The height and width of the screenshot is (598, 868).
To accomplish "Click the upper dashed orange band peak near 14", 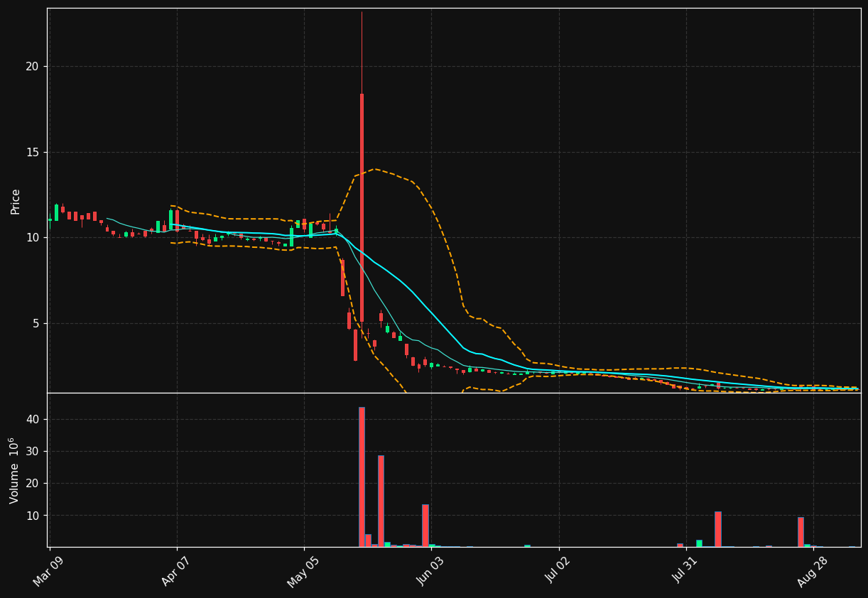I will point(374,169).
